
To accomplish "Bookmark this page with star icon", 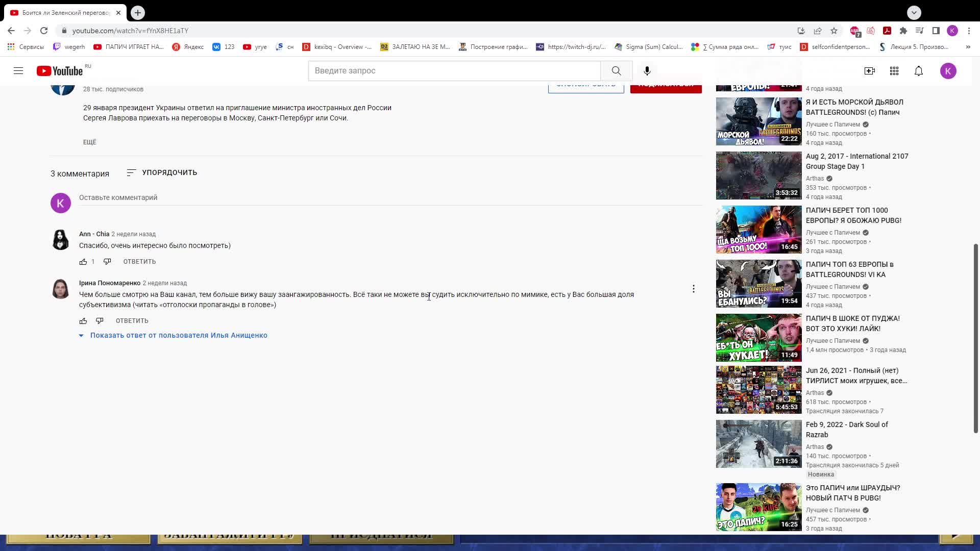I will tap(834, 31).
